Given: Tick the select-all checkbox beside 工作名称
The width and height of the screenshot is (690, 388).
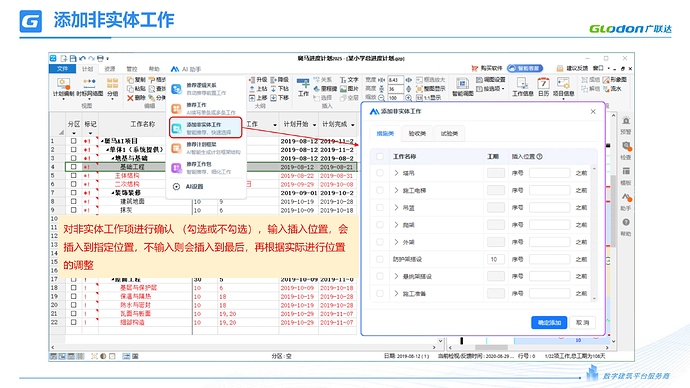Looking at the screenshot, I should pos(379,156).
